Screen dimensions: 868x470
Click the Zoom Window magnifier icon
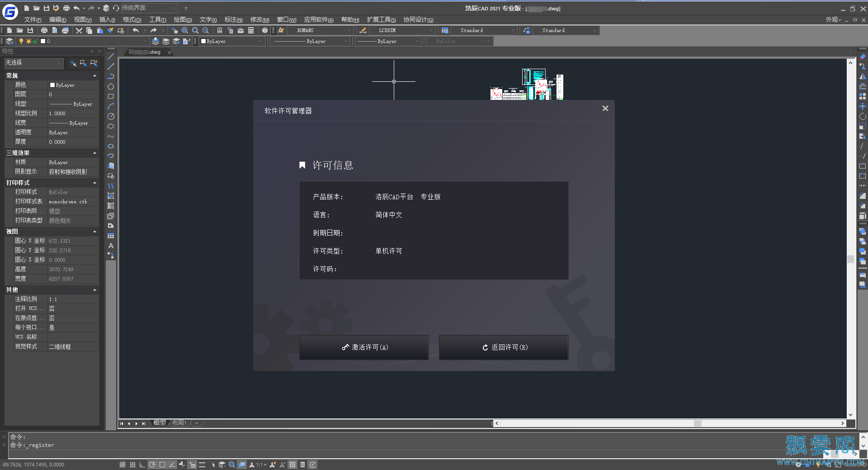point(195,30)
